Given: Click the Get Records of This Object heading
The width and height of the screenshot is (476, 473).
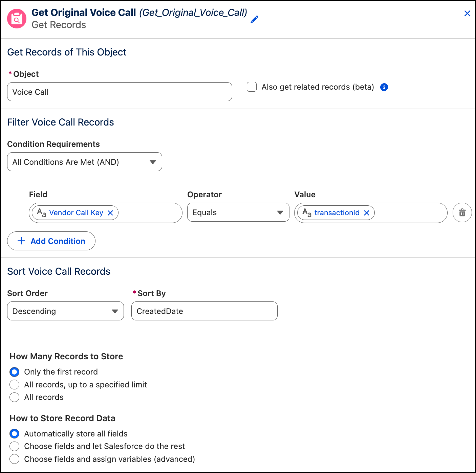Looking at the screenshot, I should pos(67,52).
